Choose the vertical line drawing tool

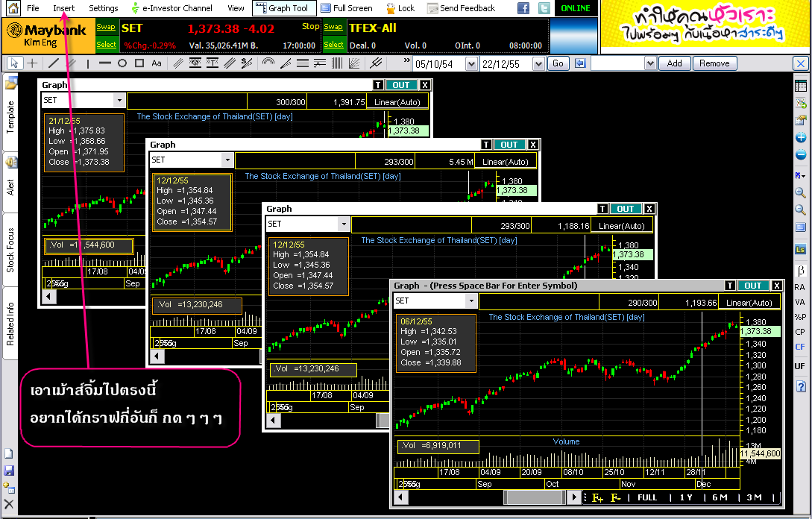[x=88, y=63]
